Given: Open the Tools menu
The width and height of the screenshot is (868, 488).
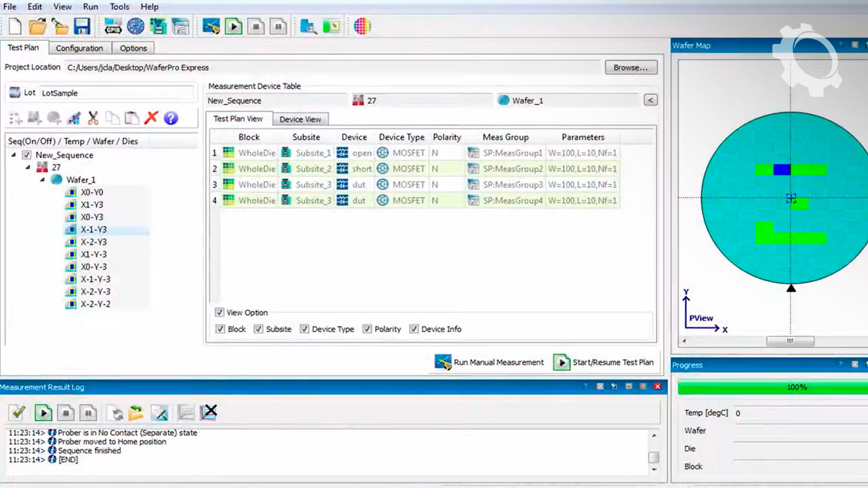Looking at the screenshot, I should (119, 7).
